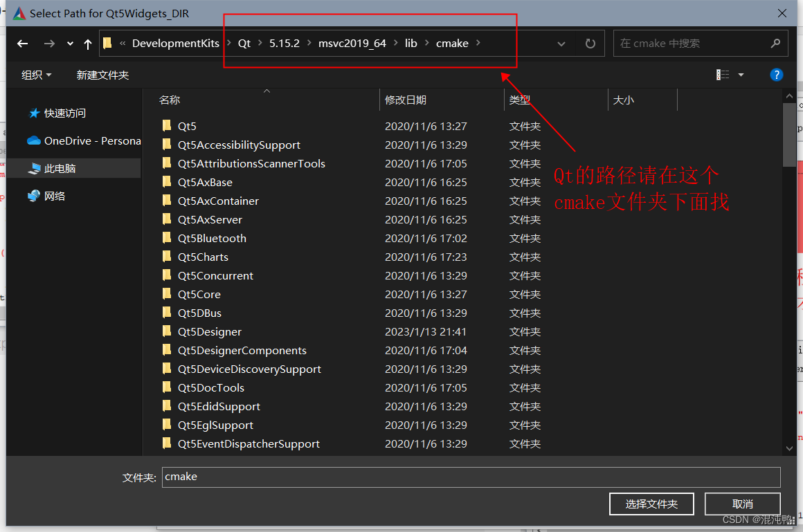The height and width of the screenshot is (532, 803).
Task: Click the 文件夹 name input field
Action: 471,477
